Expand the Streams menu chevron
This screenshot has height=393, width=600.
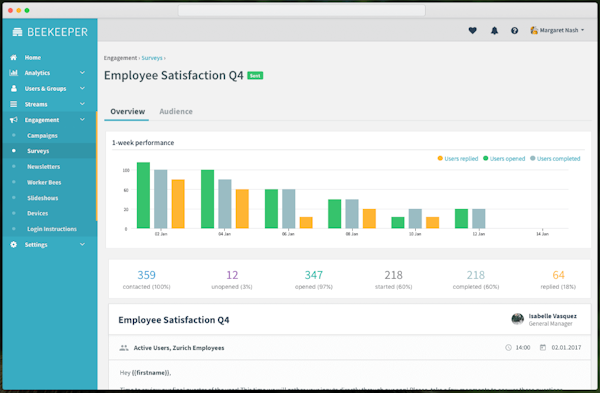82,104
